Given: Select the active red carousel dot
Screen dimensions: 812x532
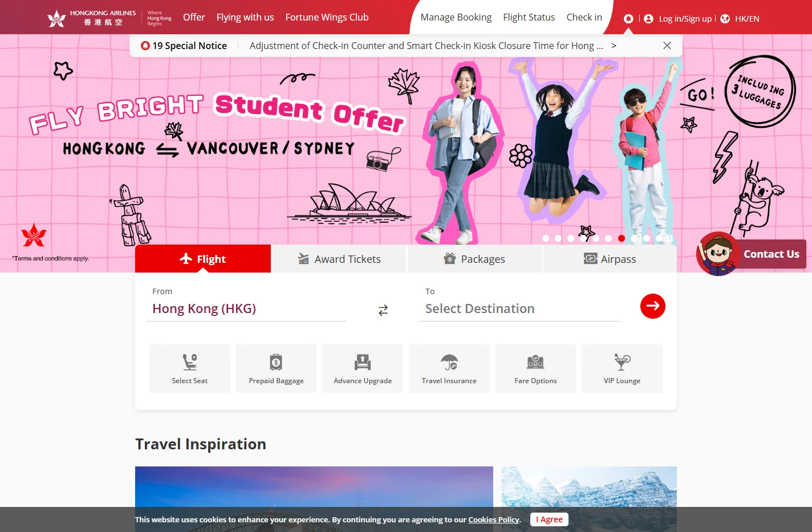Looking at the screenshot, I should point(622,238).
